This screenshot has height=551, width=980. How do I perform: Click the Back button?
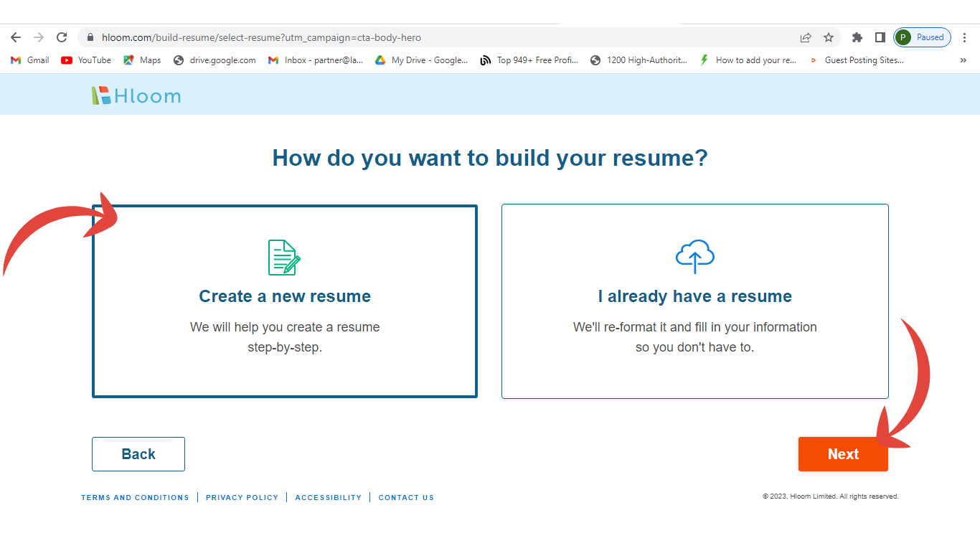point(138,454)
